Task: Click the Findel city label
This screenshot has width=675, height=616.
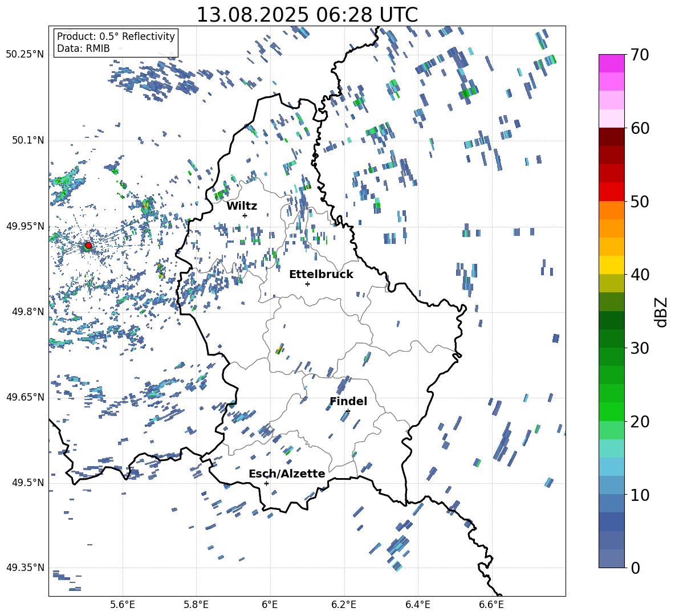Action: [348, 401]
